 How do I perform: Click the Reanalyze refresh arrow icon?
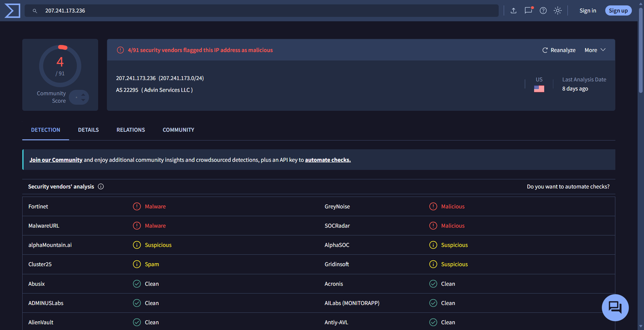point(545,50)
